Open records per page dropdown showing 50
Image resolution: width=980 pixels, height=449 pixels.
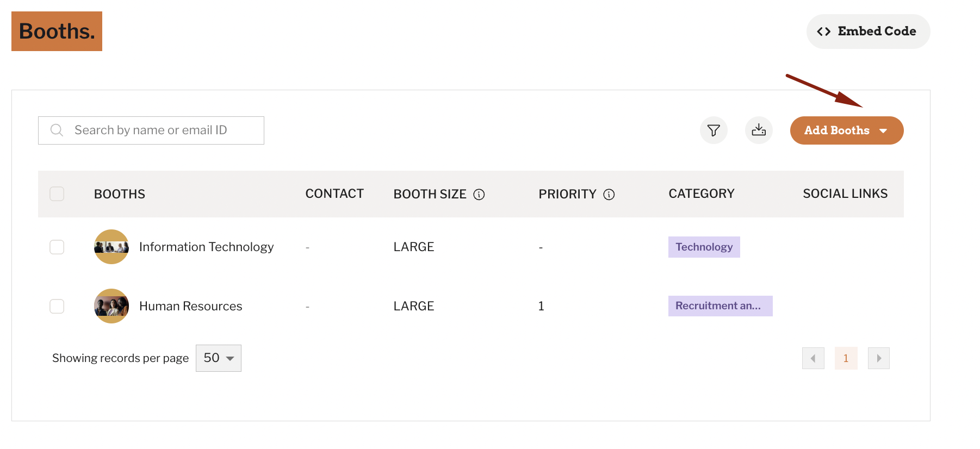(x=219, y=358)
